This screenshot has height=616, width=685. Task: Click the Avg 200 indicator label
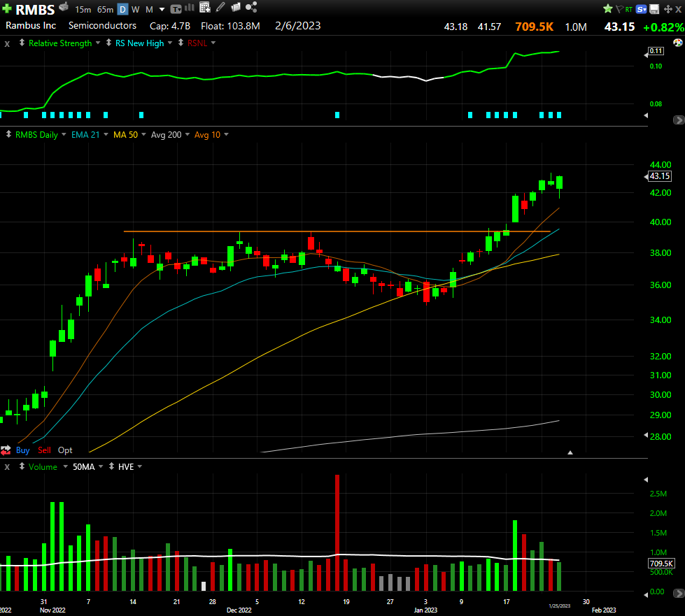(167, 135)
